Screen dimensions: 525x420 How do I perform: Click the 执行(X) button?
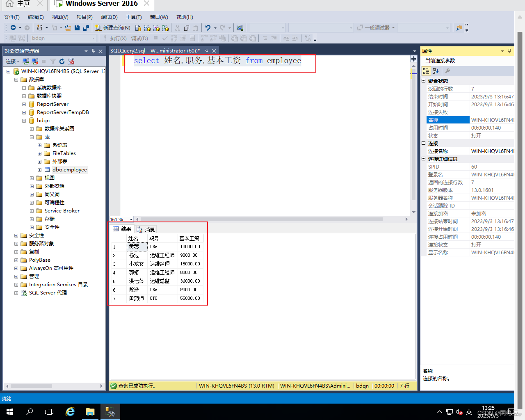pos(114,38)
